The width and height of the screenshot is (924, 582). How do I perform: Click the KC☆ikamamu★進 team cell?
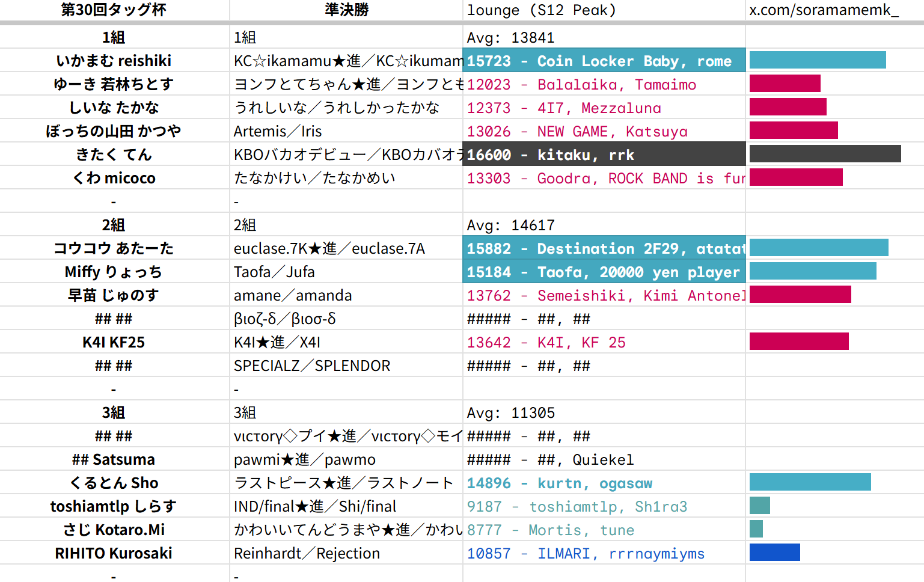coord(346,61)
